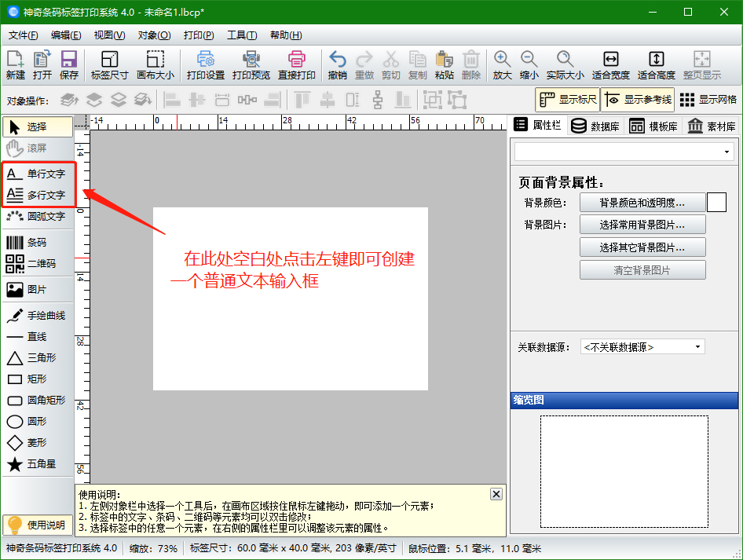Click the 标签尺寸 label size icon
This screenshot has height=560, width=743.
[109, 65]
